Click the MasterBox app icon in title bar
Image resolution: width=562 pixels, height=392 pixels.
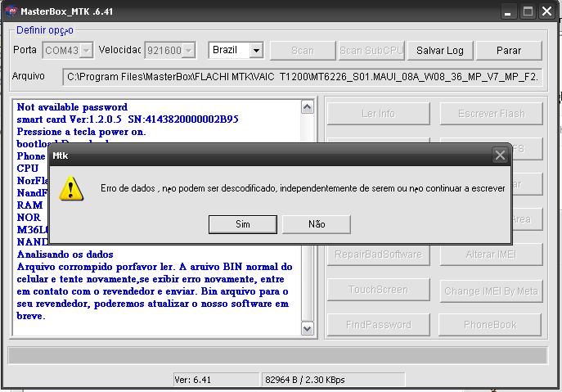[11, 11]
